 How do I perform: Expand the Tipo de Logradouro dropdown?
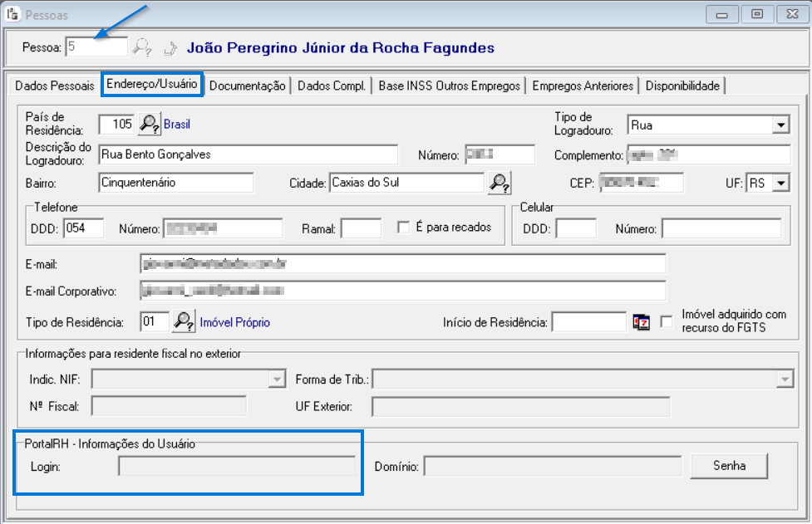click(x=780, y=125)
